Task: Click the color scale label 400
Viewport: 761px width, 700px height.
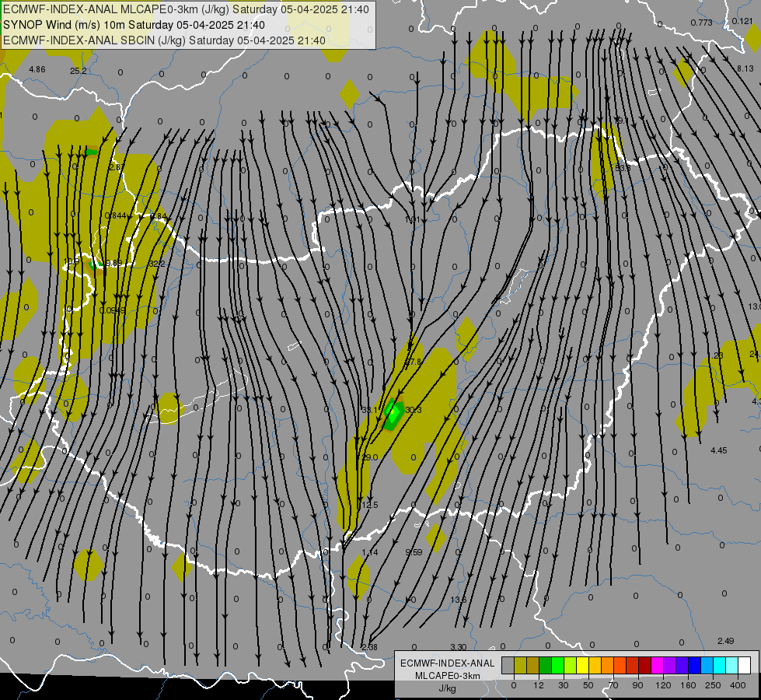Action: (x=738, y=685)
